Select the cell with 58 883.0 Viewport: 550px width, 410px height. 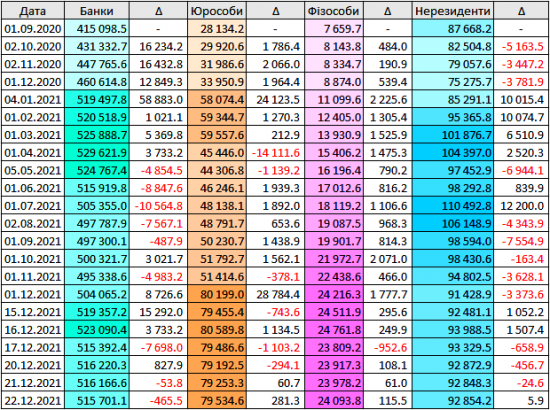[x=158, y=100]
